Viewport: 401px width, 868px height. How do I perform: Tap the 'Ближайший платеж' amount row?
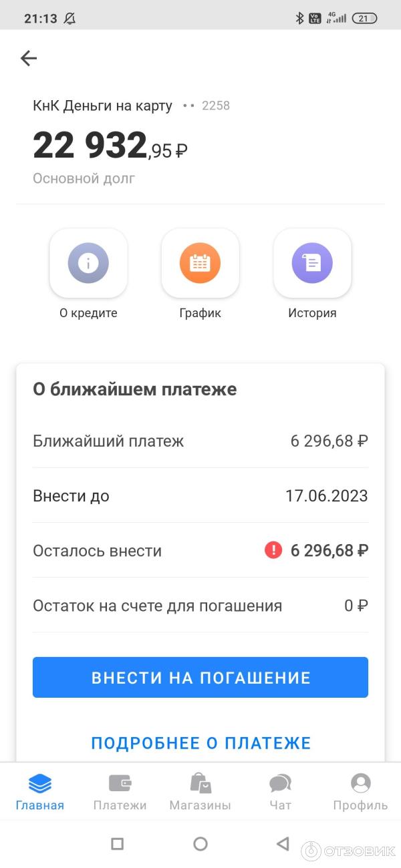pyautogui.click(x=200, y=441)
